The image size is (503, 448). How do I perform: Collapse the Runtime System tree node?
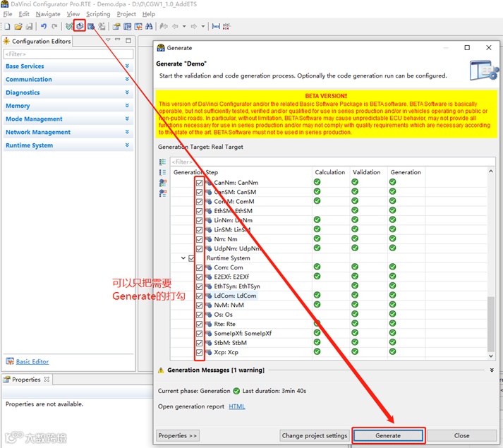pyautogui.click(x=183, y=258)
